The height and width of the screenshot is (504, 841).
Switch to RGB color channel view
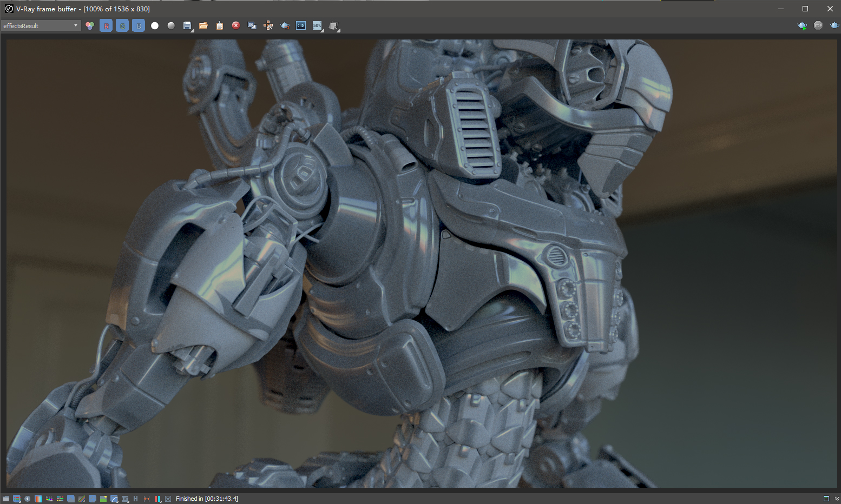click(x=90, y=25)
